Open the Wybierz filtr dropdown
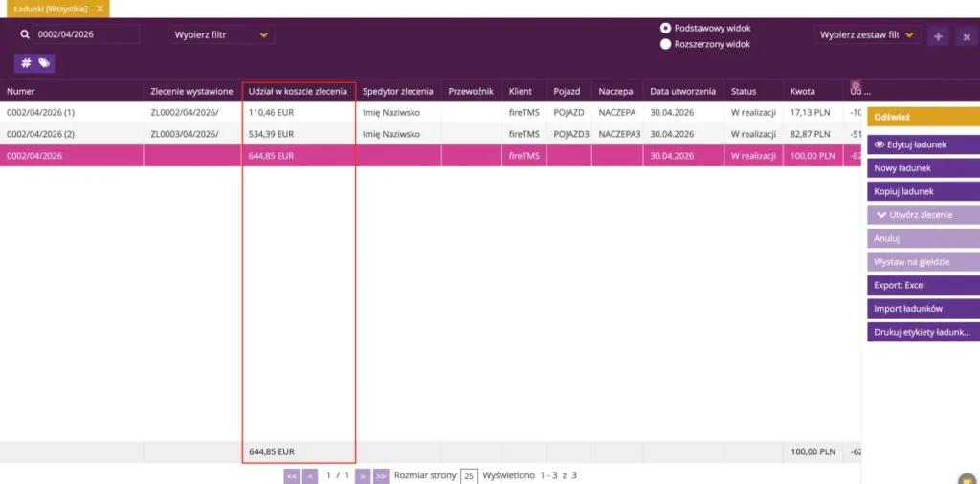Image resolution: width=980 pixels, height=484 pixels. point(221,35)
